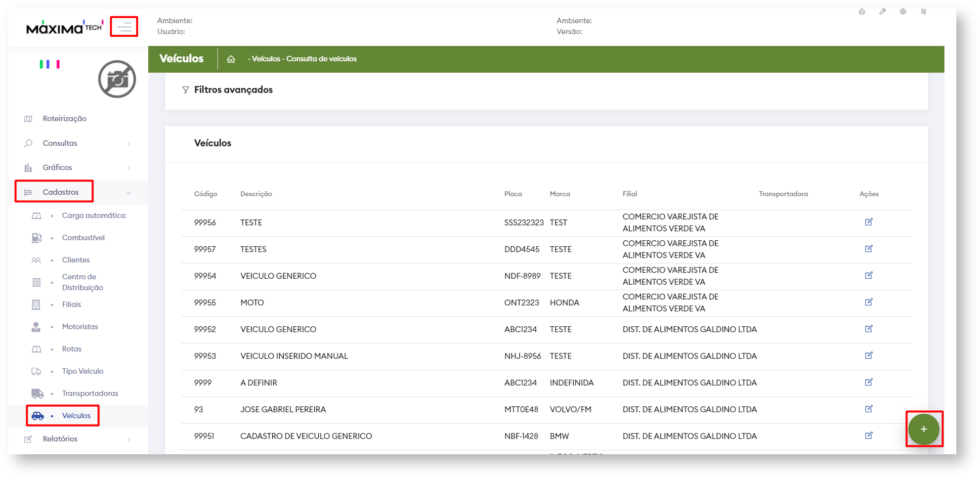
Task: Edit JOSE GABRIEL PEREIRA vehicle row
Action: pyautogui.click(x=868, y=409)
